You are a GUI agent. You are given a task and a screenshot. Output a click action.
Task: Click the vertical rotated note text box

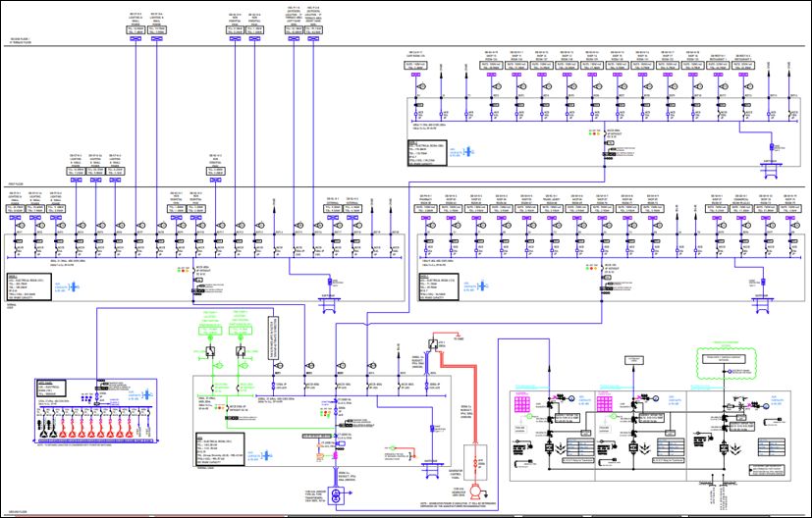pos(272,337)
